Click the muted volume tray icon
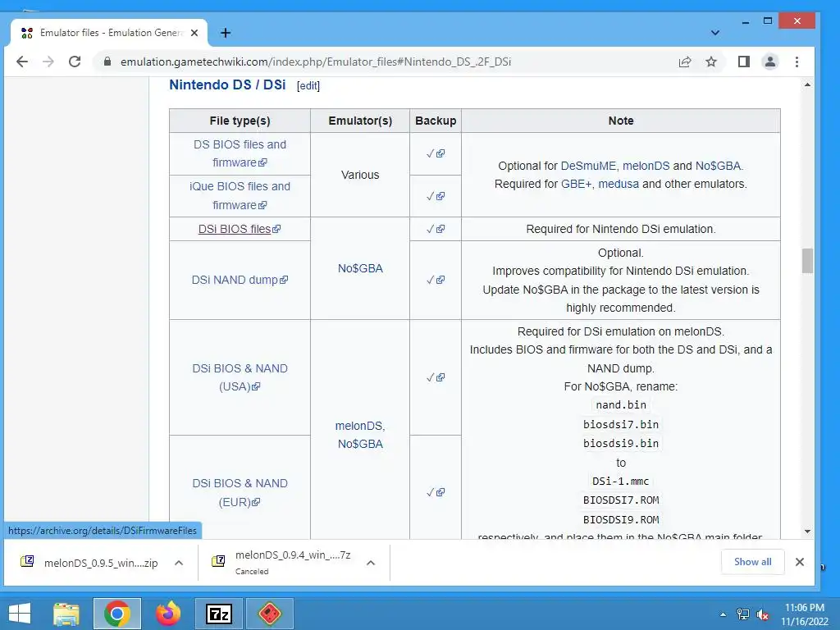840x630 pixels. 762,614
